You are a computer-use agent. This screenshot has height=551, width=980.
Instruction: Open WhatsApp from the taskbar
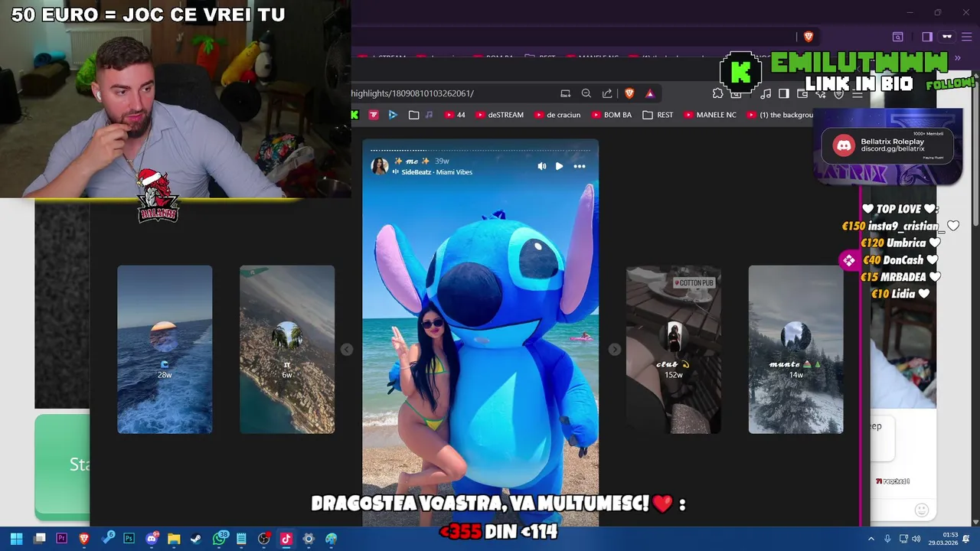pos(220,539)
